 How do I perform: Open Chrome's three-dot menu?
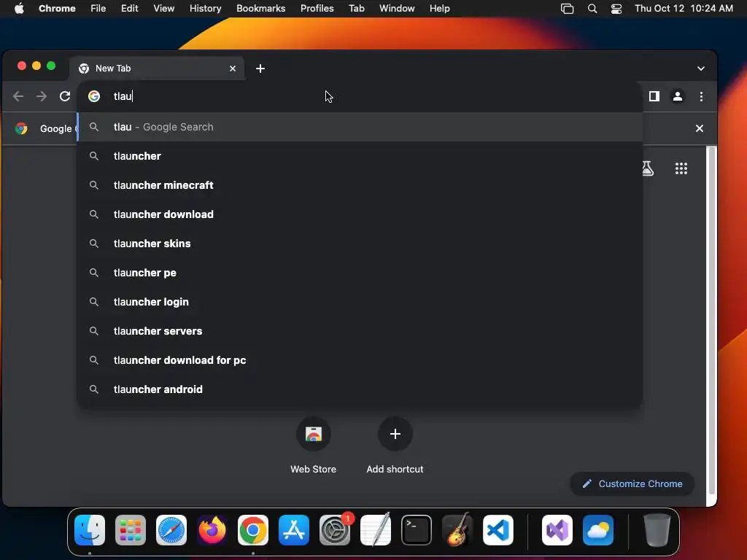pos(701,96)
